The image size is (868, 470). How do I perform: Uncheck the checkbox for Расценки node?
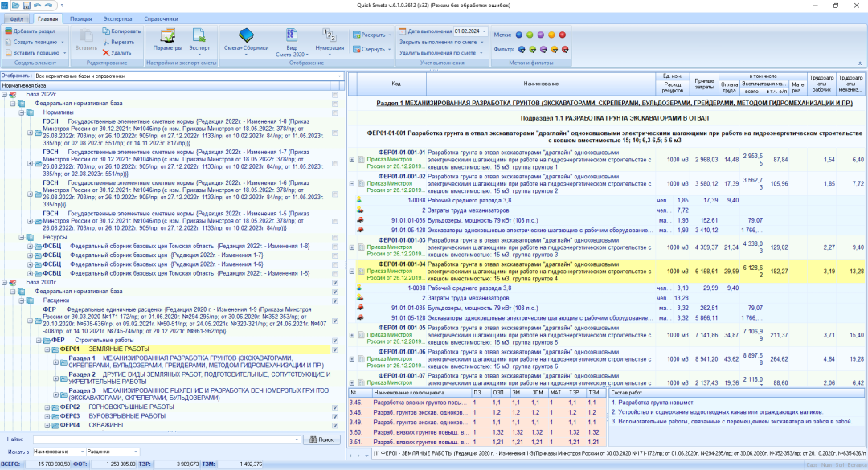click(x=335, y=300)
